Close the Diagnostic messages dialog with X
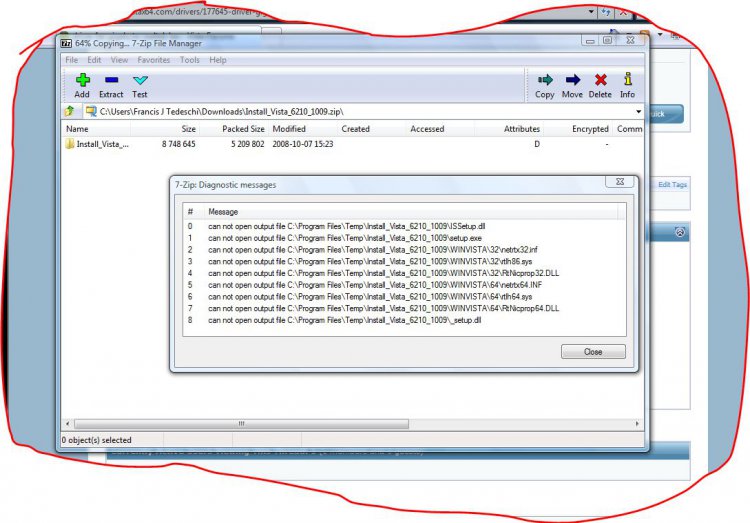 click(x=620, y=182)
